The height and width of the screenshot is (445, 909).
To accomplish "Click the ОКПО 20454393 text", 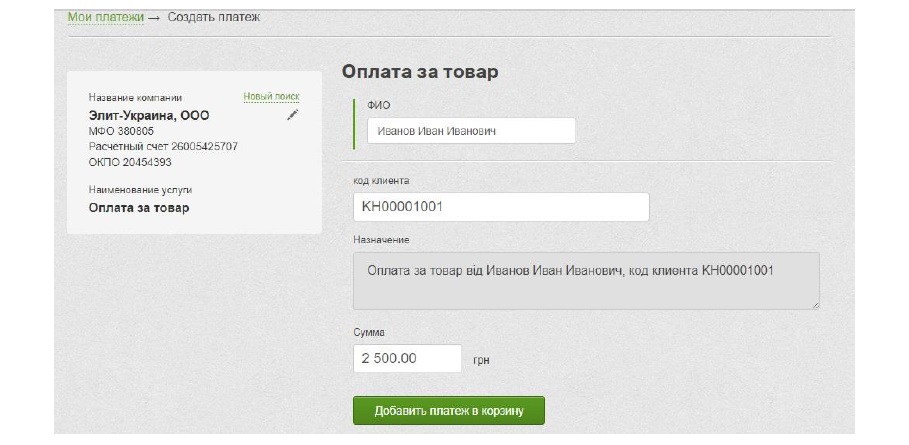I will point(130,161).
